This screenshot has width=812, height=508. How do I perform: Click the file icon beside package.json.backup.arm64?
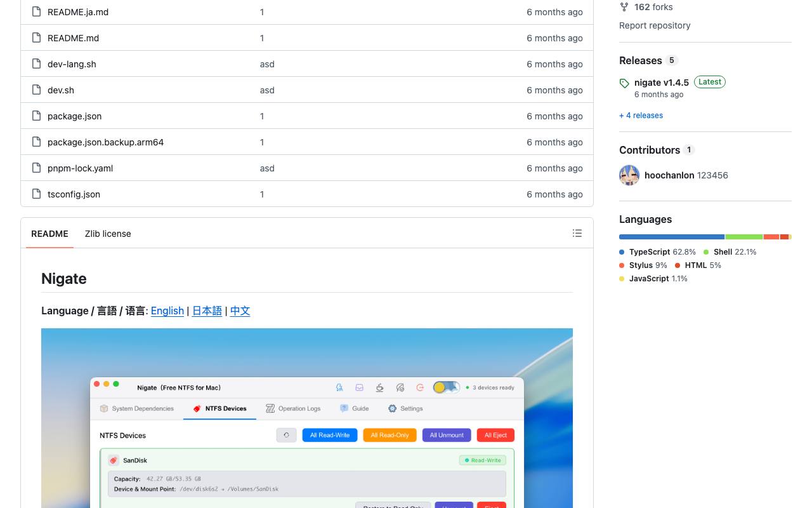pos(36,142)
